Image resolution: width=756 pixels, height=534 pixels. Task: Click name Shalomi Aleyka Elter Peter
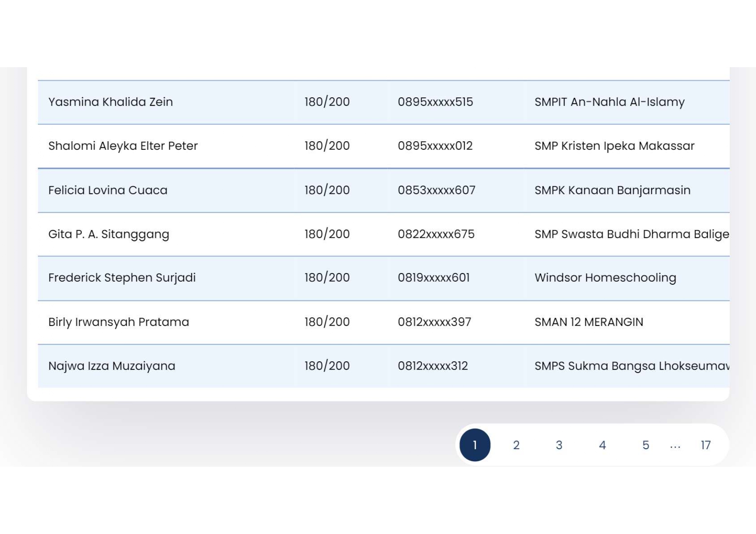pos(123,146)
